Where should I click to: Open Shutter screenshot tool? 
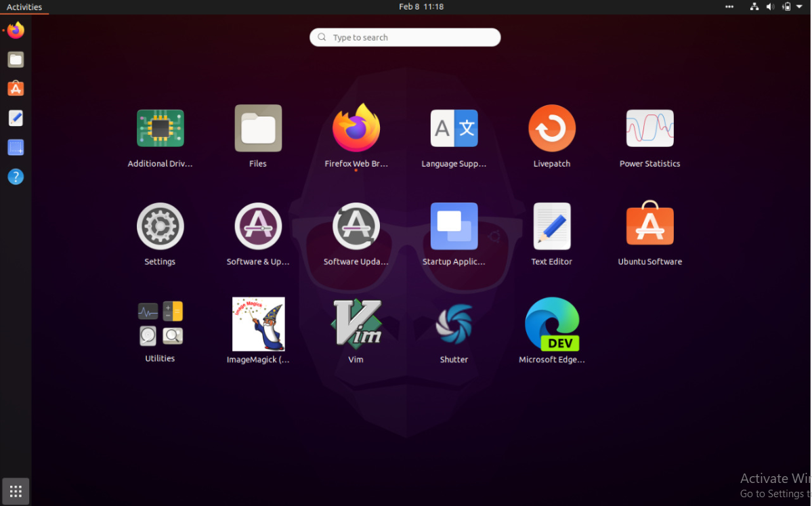[454, 324]
